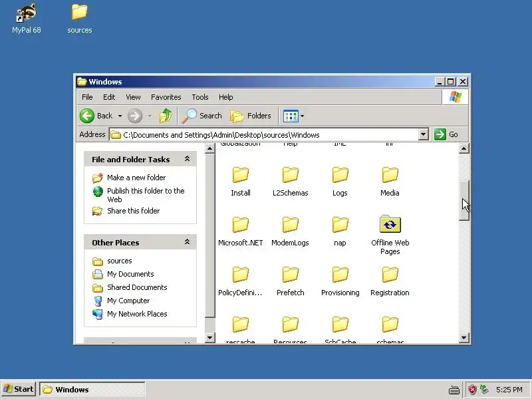Select the L2Schemas folder
The width and height of the screenshot is (532, 399).
point(290,182)
